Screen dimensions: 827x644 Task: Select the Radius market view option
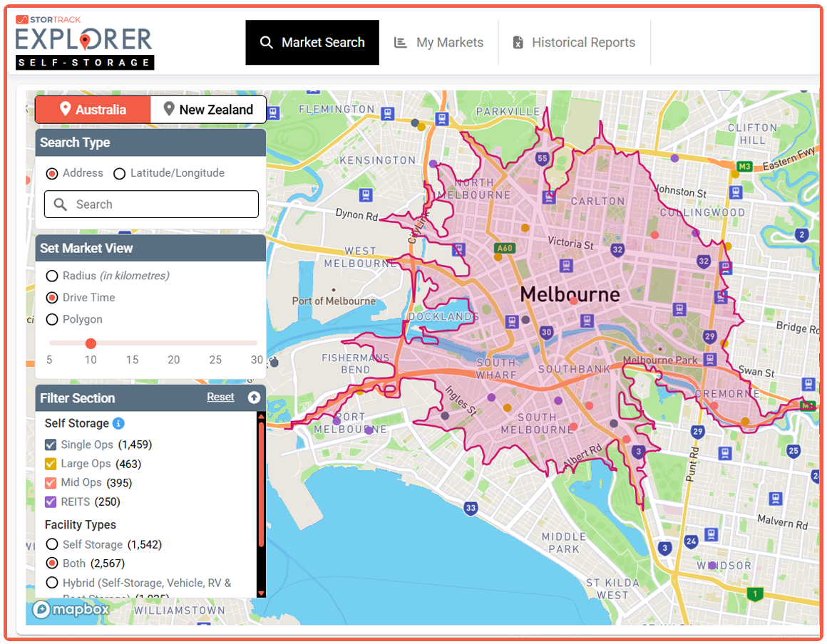pos(52,276)
